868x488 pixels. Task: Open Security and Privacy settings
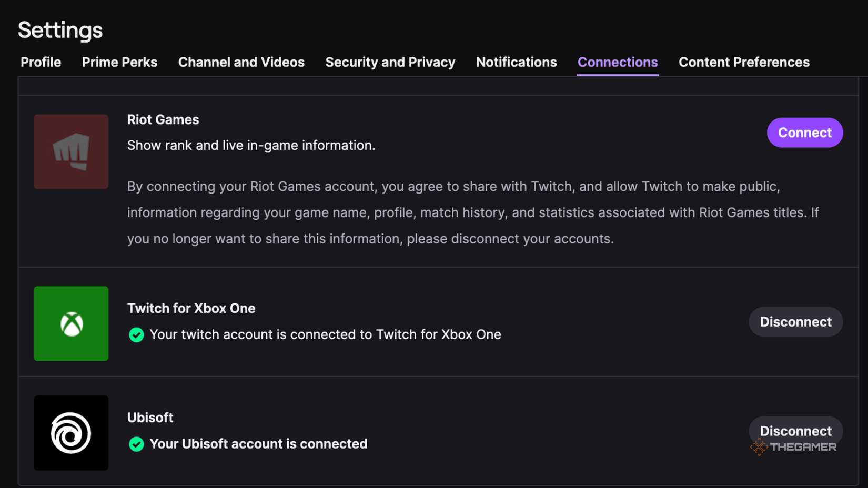pyautogui.click(x=390, y=62)
